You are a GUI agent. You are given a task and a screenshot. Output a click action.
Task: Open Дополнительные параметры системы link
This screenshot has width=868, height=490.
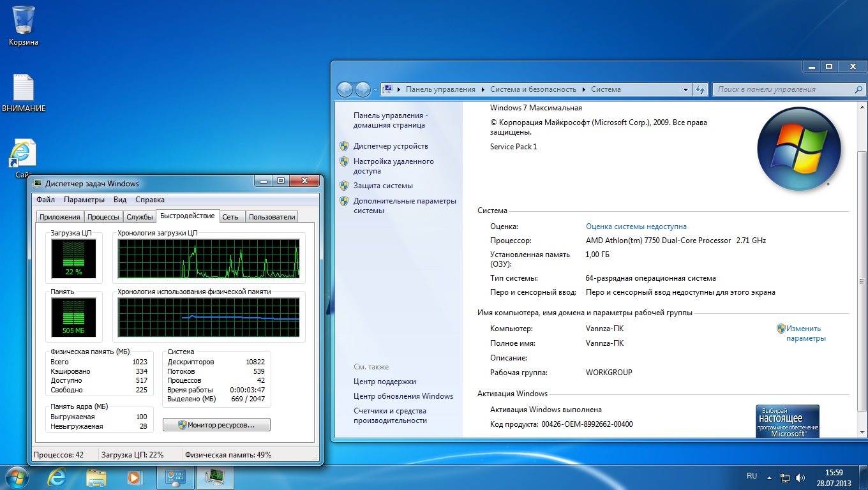point(405,205)
